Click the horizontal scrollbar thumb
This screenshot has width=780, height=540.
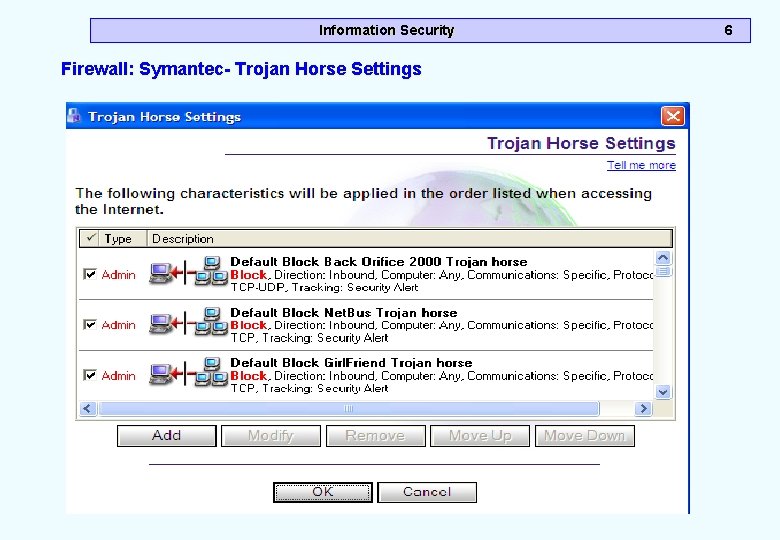(349, 409)
